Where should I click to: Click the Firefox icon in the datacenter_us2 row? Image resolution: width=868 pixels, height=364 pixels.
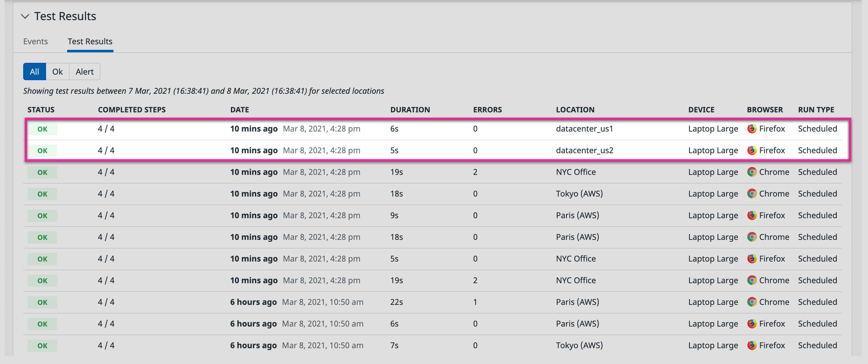tap(753, 150)
